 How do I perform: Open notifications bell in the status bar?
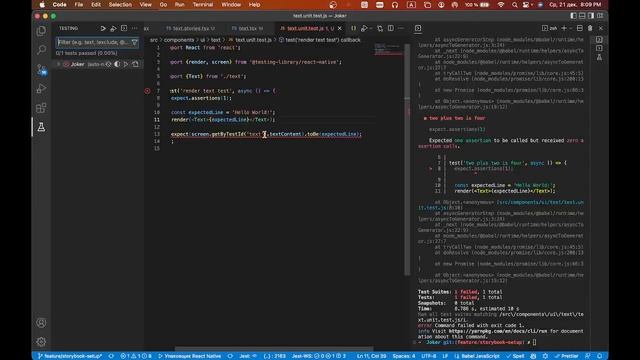click(599, 356)
